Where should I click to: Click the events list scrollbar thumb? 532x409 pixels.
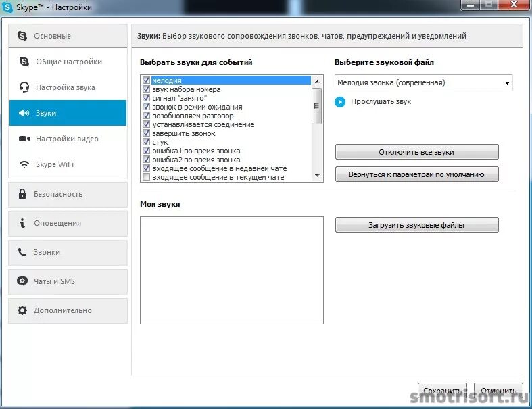tap(317, 106)
